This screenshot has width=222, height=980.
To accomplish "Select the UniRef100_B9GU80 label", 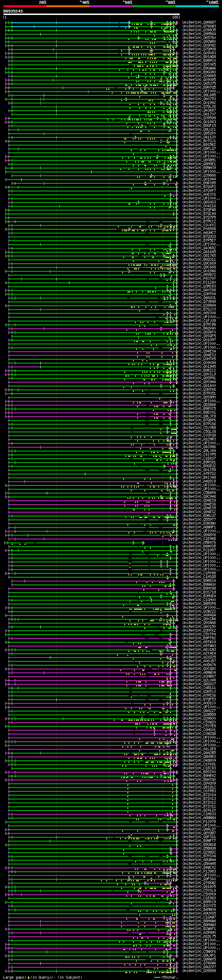I will (199, 72).
